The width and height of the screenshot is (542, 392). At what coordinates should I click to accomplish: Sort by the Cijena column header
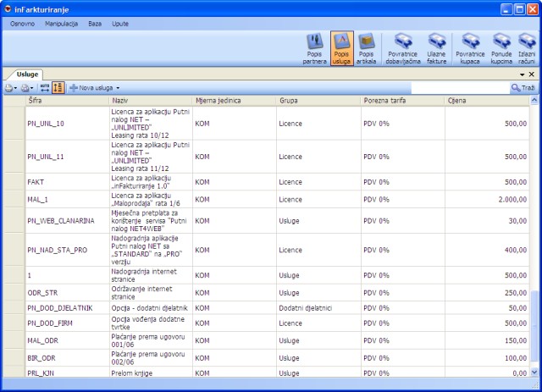[487, 101]
